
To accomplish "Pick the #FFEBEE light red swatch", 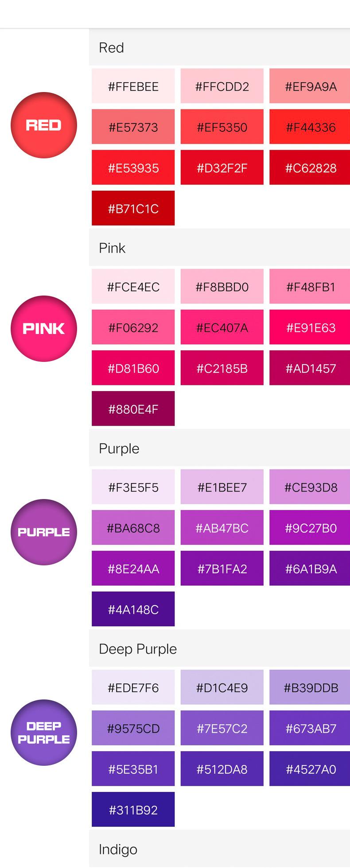I will point(133,86).
